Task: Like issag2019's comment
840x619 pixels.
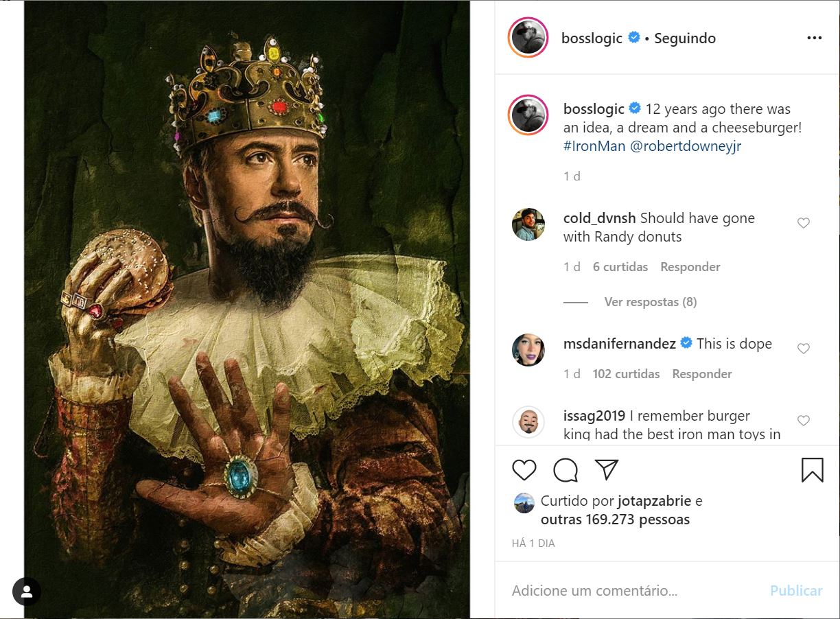Action: point(804,421)
